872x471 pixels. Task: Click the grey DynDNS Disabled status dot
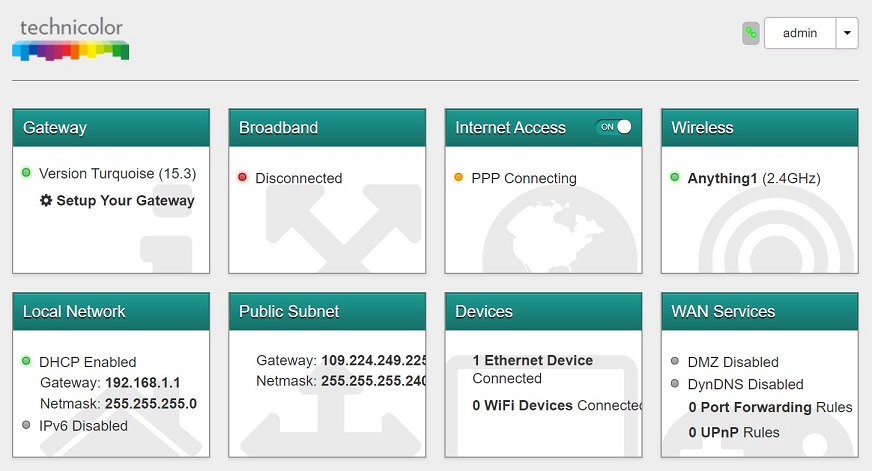(675, 384)
